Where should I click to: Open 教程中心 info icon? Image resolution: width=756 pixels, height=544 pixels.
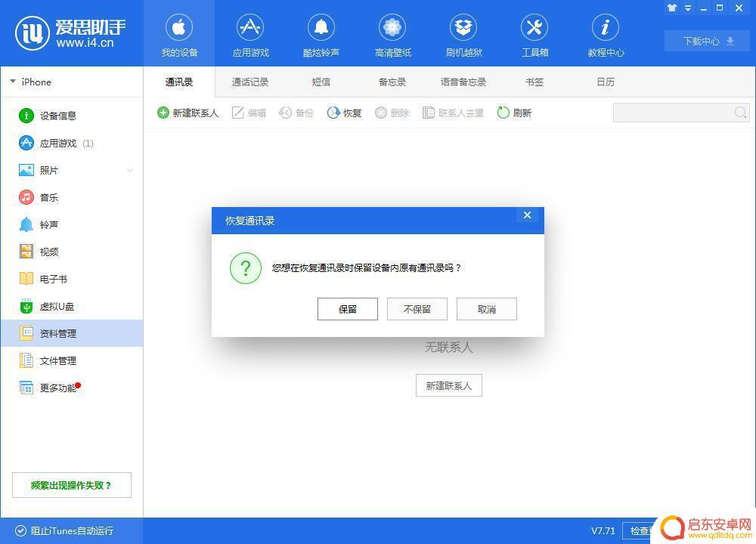tap(606, 27)
